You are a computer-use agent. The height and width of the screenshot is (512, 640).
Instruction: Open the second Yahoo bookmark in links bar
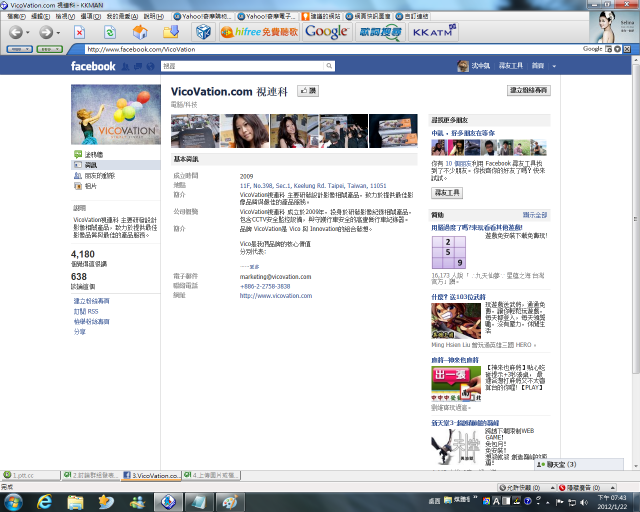point(267,16)
